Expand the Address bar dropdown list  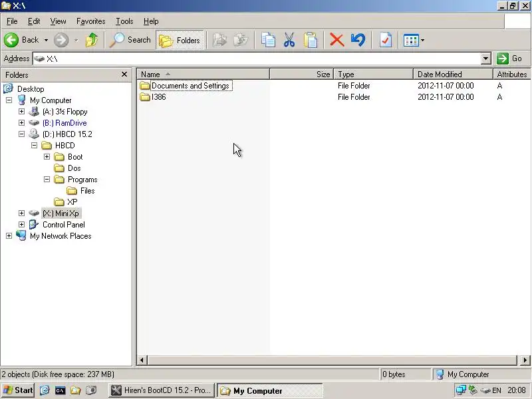point(486,59)
